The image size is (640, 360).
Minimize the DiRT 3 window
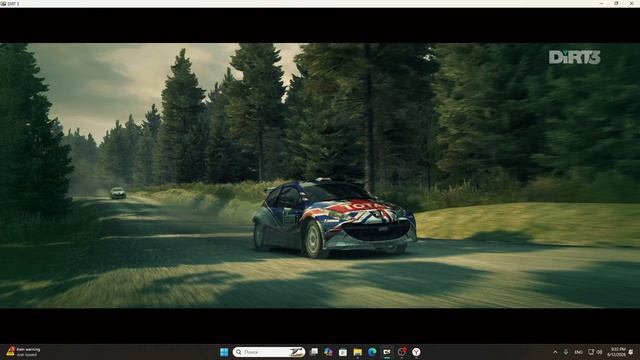click(601, 3)
